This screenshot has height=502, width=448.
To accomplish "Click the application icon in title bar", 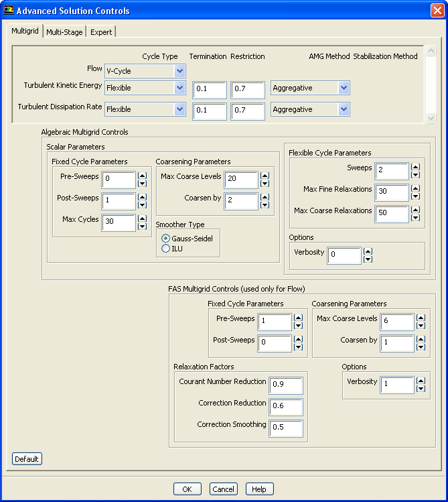I will pos(9,10).
